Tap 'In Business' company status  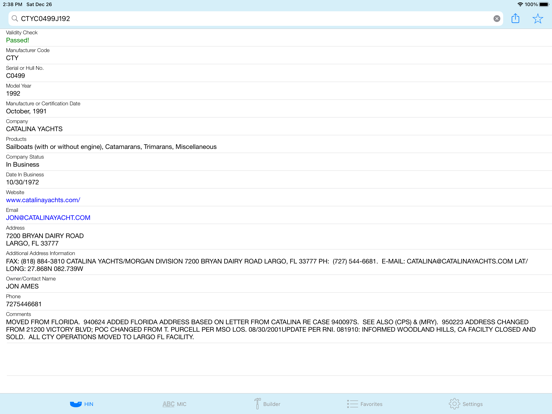click(23, 164)
